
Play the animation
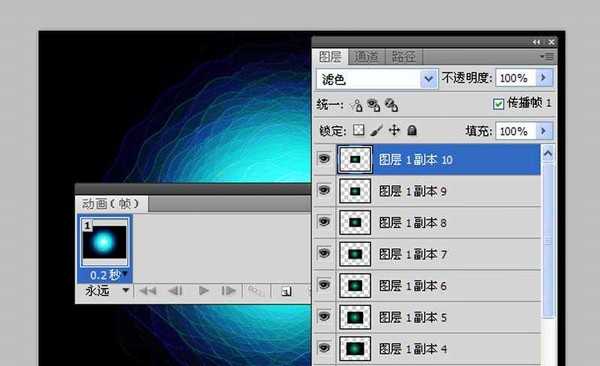(x=204, y=291)
